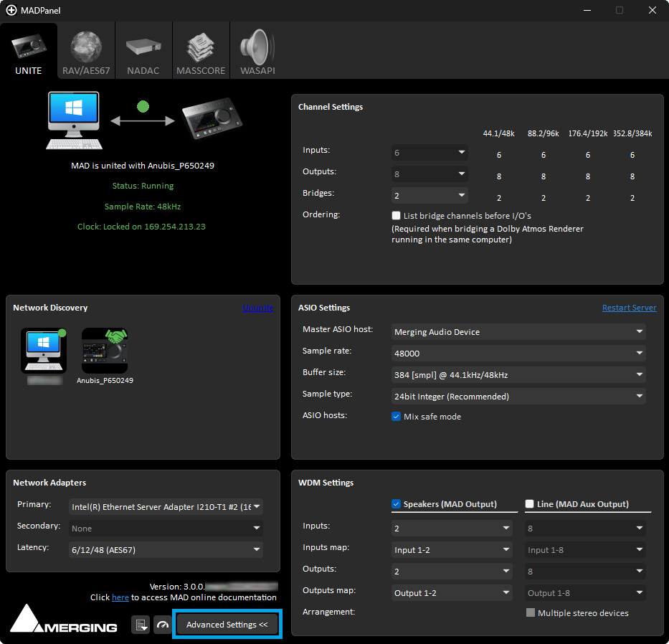Click 'MAD is united with Anubis_P650249' text

point(143,166)
